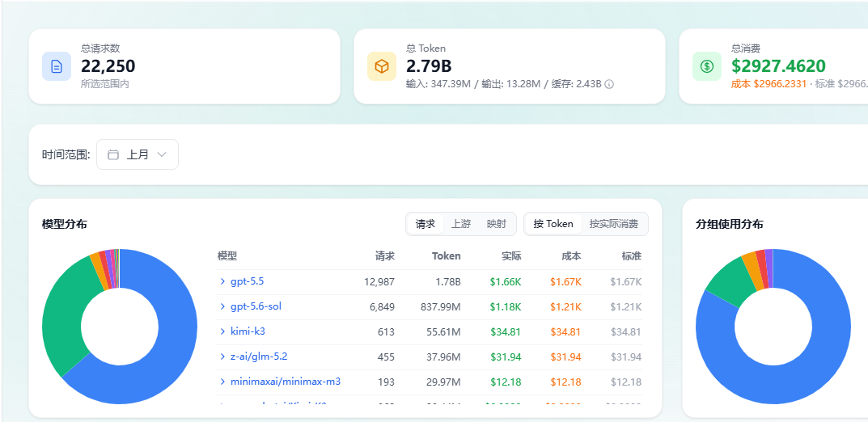This screenshot has height=422, width=868.
Task: Click the total requests document icon
Action: tap(57, 66)
